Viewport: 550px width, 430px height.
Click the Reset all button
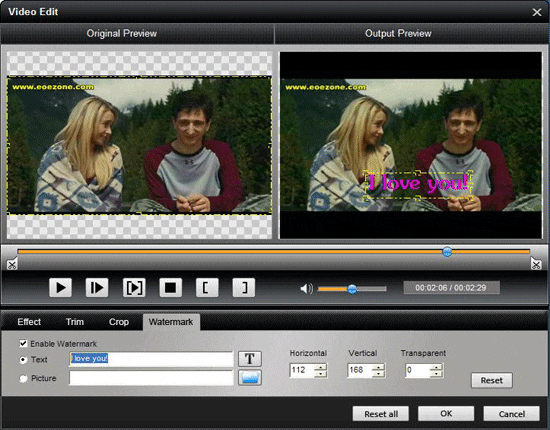(381, 414)
